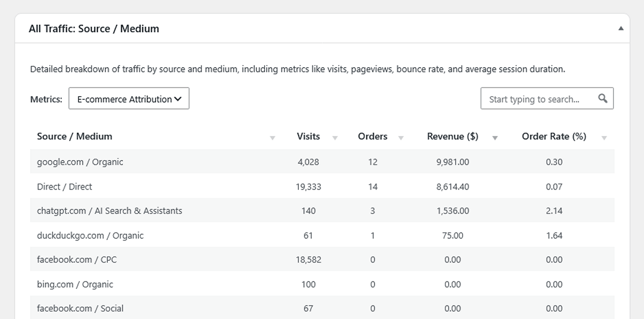The height and width of the screenshot is (319, 644).
Task: Click the Detailed breakdown of traffic description
Action: (297, 69)
